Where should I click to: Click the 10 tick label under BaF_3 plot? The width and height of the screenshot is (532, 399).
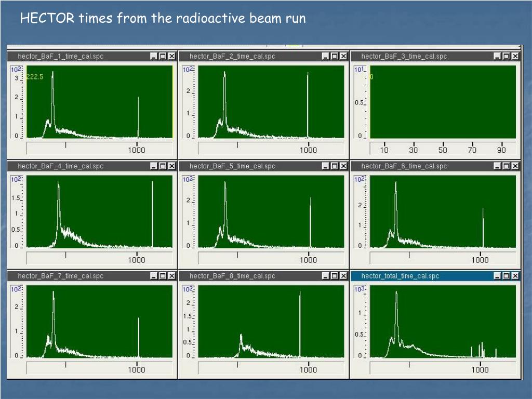384,150
